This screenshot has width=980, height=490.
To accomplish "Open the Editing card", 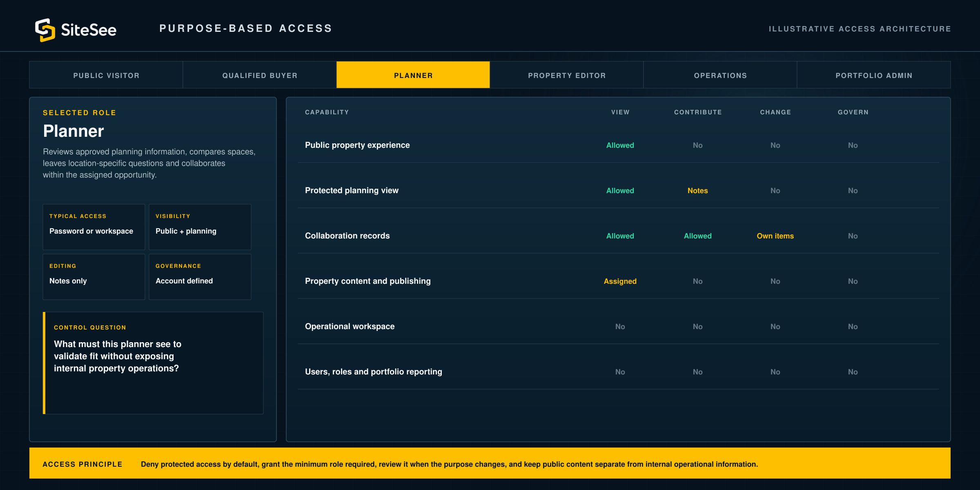I will 94,277.
